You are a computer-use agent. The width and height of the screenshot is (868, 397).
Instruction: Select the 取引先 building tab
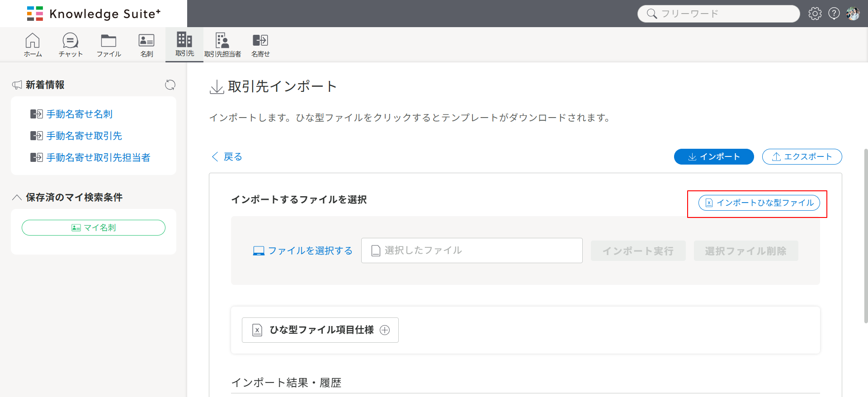click(x=184, y=44)
